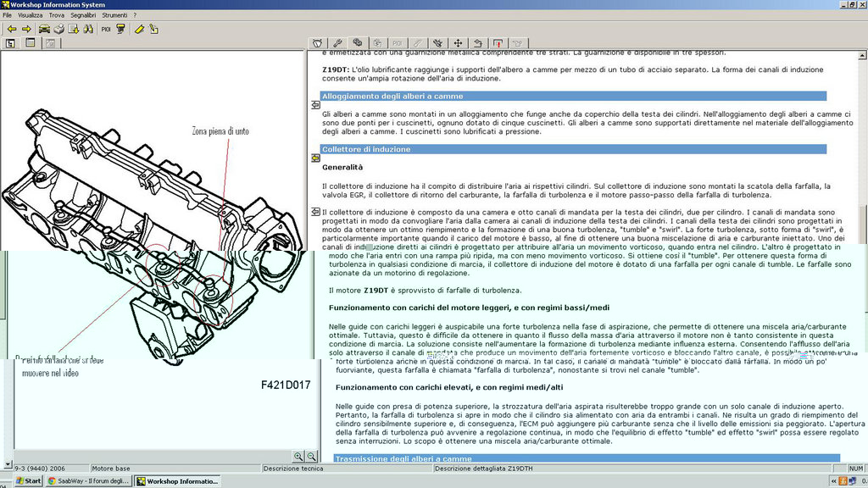
Task: Click the greyed hand tab icon
Action: tap(377, 43)
